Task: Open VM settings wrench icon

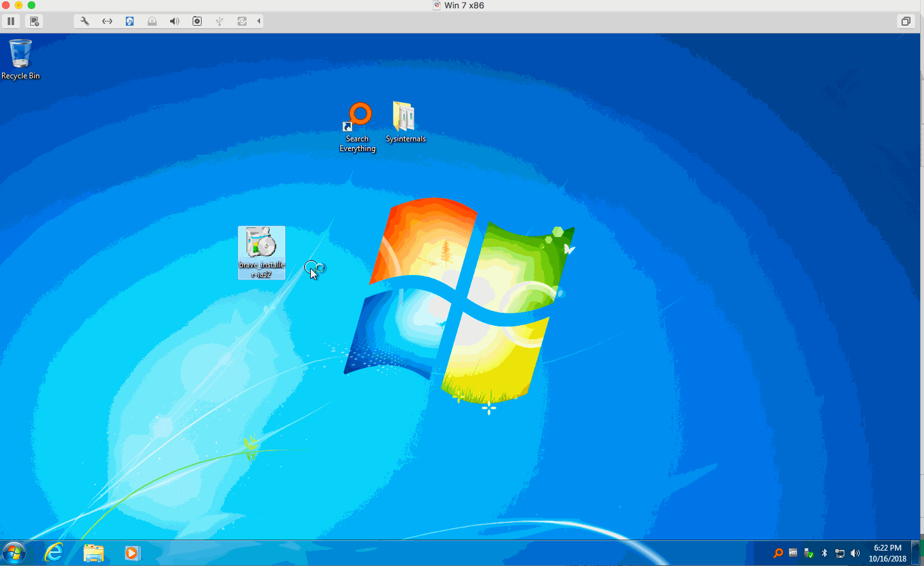Action: pyautogui.click(x=85, y=21)
